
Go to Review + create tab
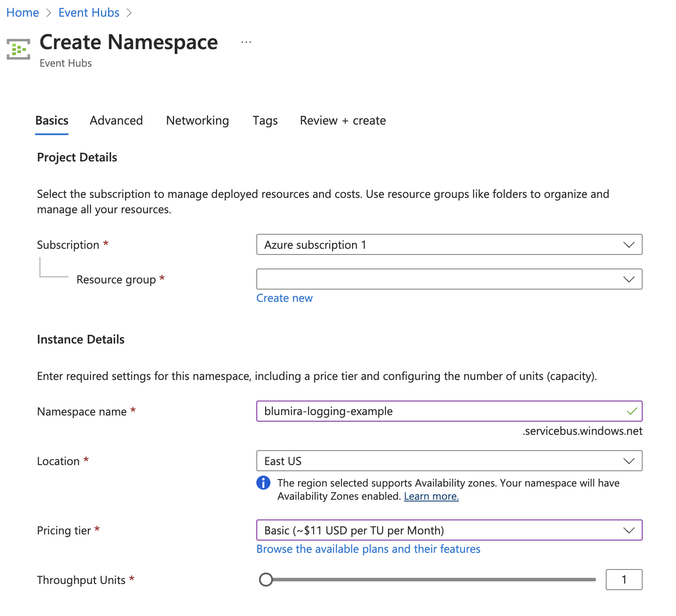coord(343,121)
